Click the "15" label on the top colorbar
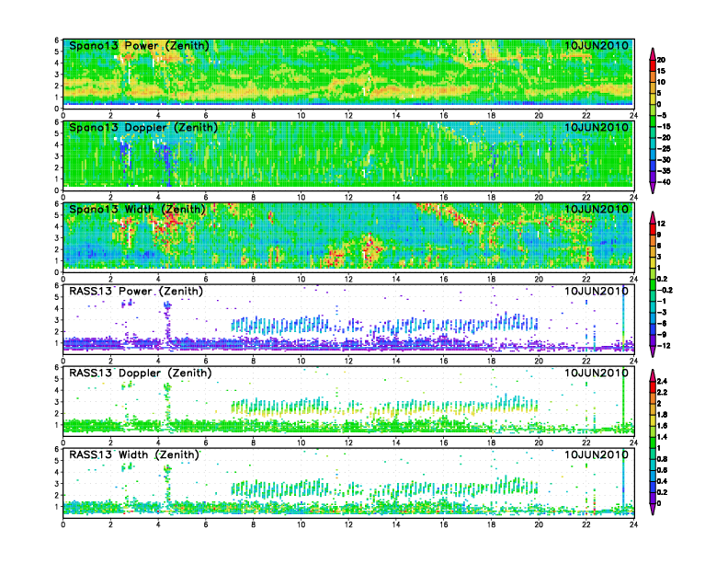 (x=661, y=71)
